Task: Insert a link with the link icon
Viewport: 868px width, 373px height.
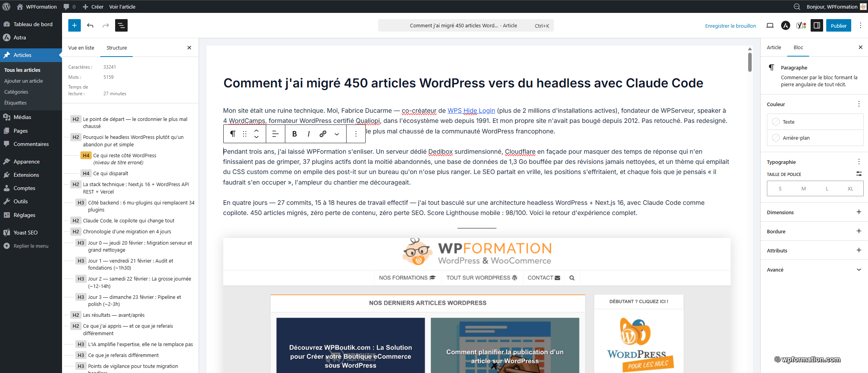Action: coord(323,134)
